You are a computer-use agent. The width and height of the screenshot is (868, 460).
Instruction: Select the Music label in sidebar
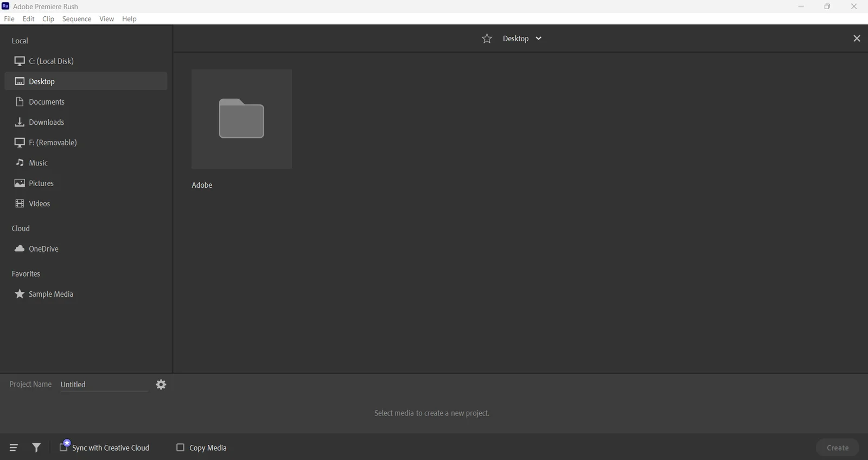[x=39, y=163]
